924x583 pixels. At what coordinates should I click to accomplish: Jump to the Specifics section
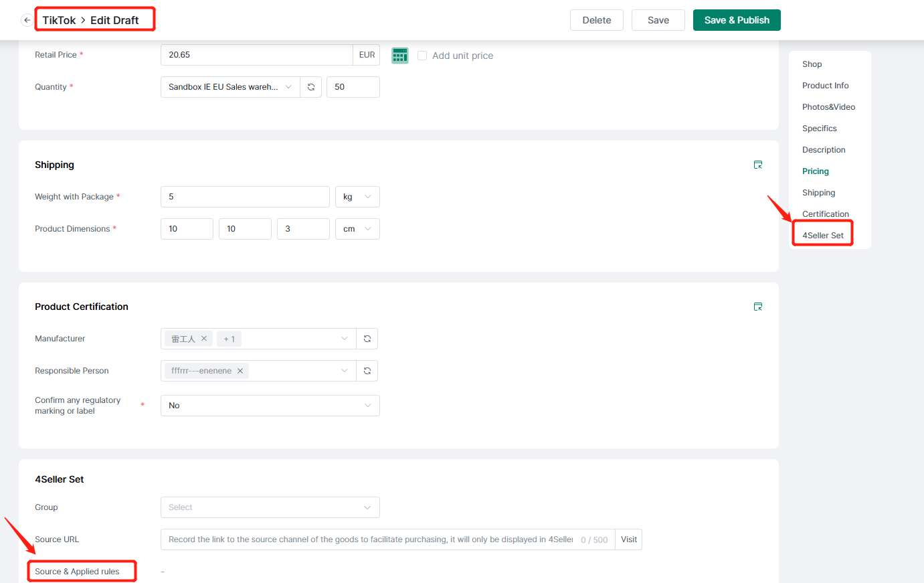click(x=820, y=129)
